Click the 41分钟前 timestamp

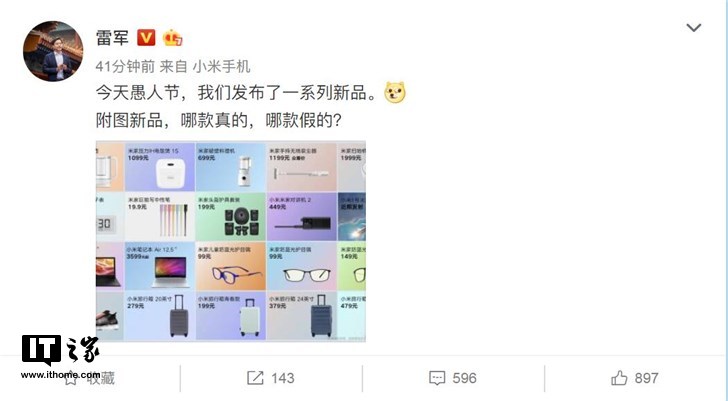point(125,66)
